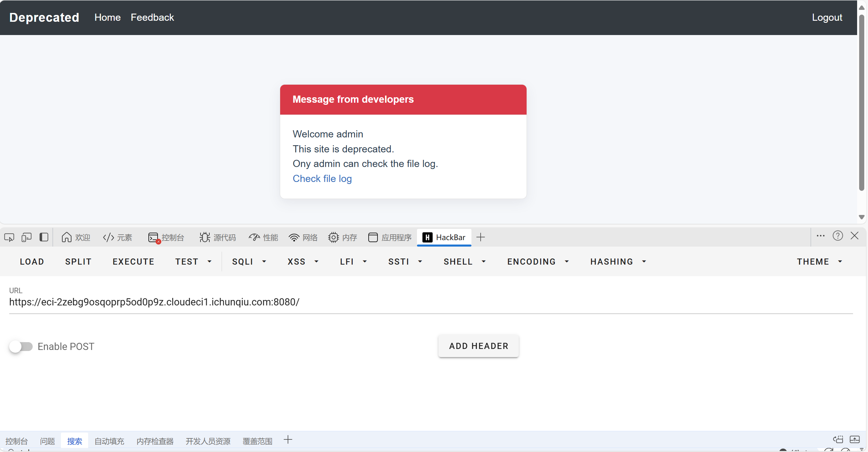Image resolution: width=868 pixels, height=452 pixels.
Task: Click the sidebar dock panel icon
Action: point(44,237)
